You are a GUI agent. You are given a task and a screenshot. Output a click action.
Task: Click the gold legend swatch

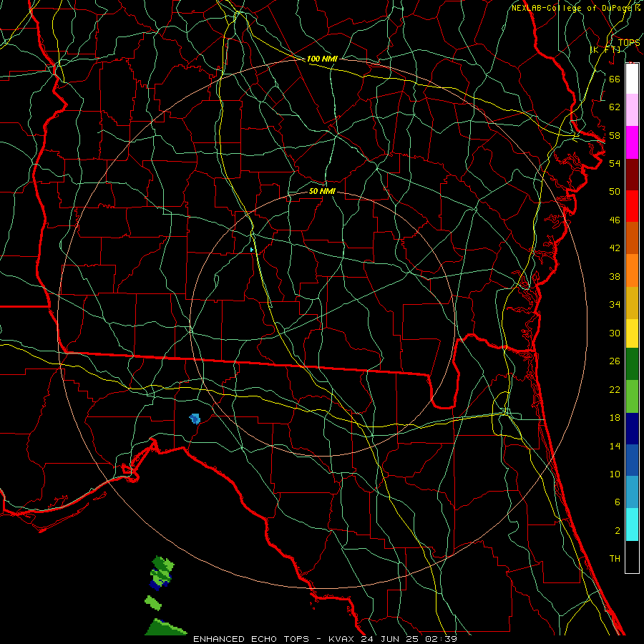tap(632, 303)
